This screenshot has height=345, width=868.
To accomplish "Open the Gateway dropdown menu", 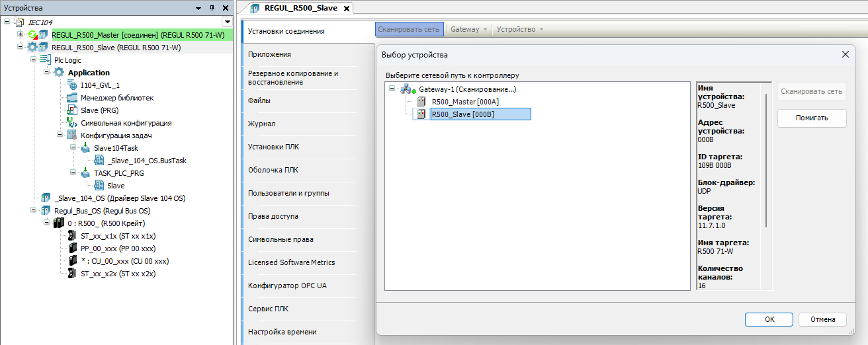I will click(x=469, y=30).
